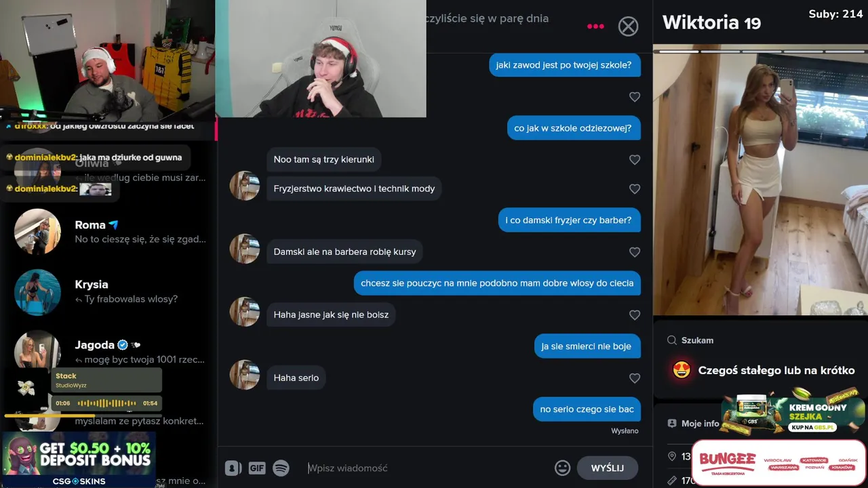
Task: Open the Spotify song share icon
Action: tap(281, 468)
